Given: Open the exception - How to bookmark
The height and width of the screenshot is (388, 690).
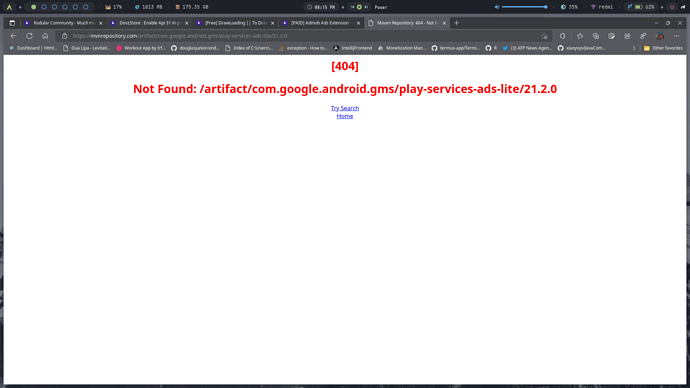Looking at the screenshot, I should coord(303,48).
